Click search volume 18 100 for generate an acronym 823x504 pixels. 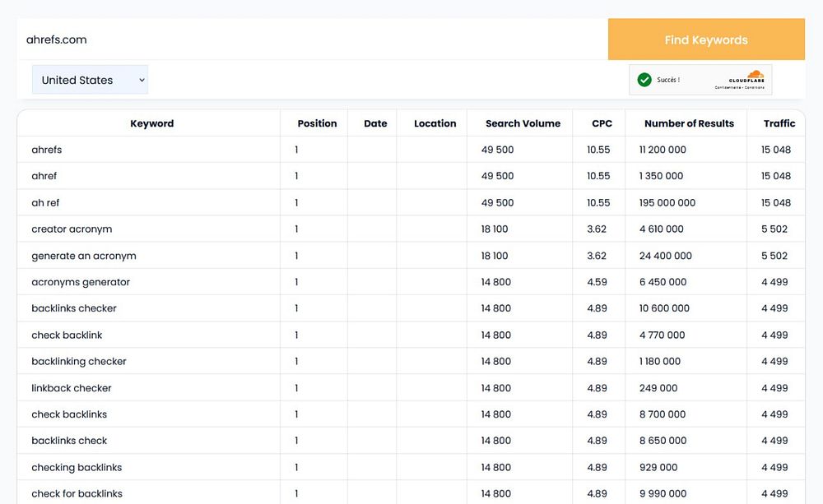(x=495, y=256)
